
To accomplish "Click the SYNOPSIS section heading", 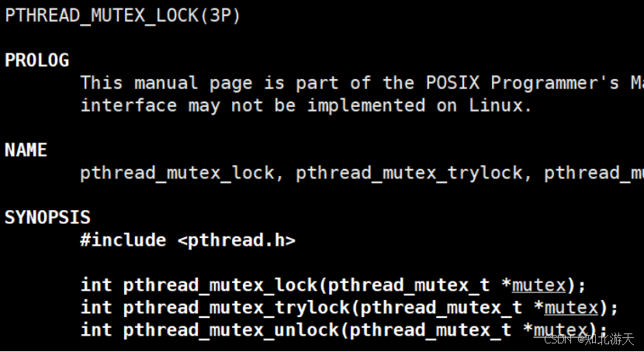I will pos(48,218).
